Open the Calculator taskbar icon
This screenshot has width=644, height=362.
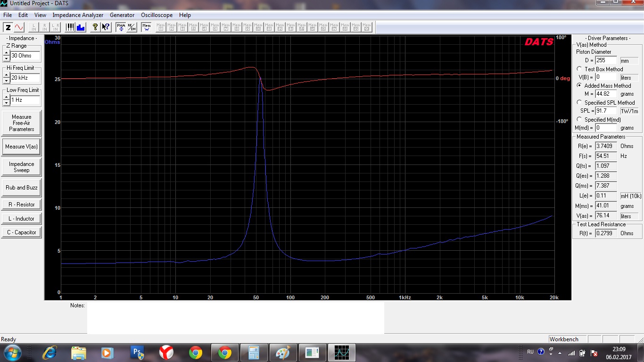[x=254, y=352]
